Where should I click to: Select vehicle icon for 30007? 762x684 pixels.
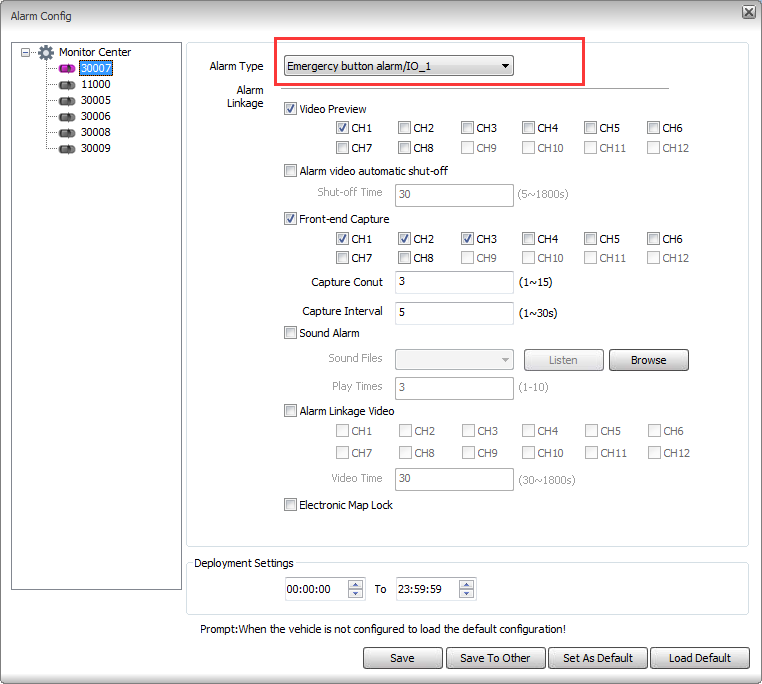tap(67, 69)
